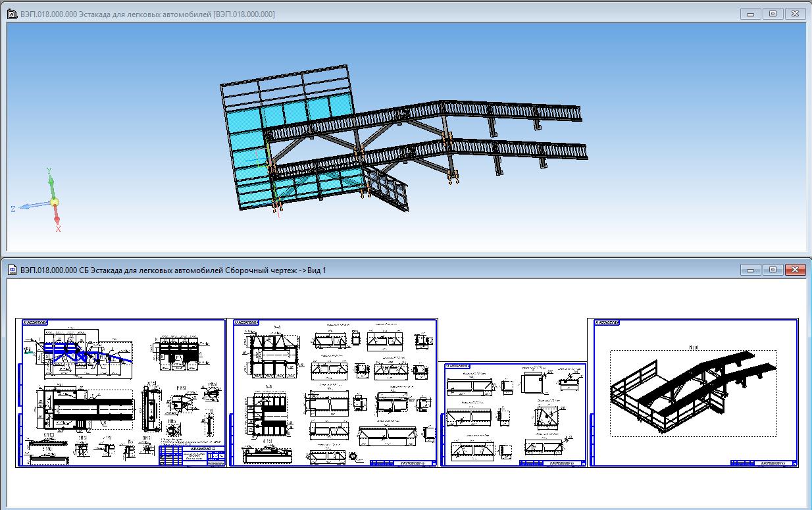Click the title 'ВЭП.018.000.000 СБ Эстакада для легковых автомобилей Сборочный чертеж'
This screenshot has width=812, height=510.
pyautogui.click(x=174, y=270)
